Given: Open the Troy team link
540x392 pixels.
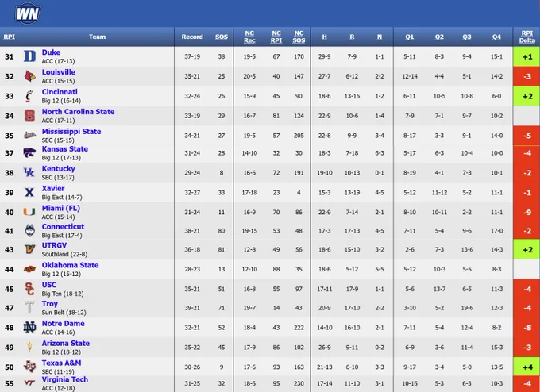Looking at the screenshot, I should [x=49, y=304].
